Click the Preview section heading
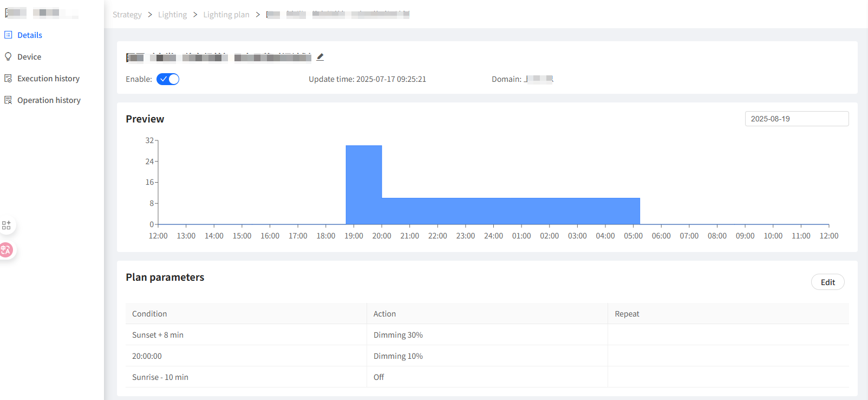The width and height of the screenshot is (868, 400). 145,119
